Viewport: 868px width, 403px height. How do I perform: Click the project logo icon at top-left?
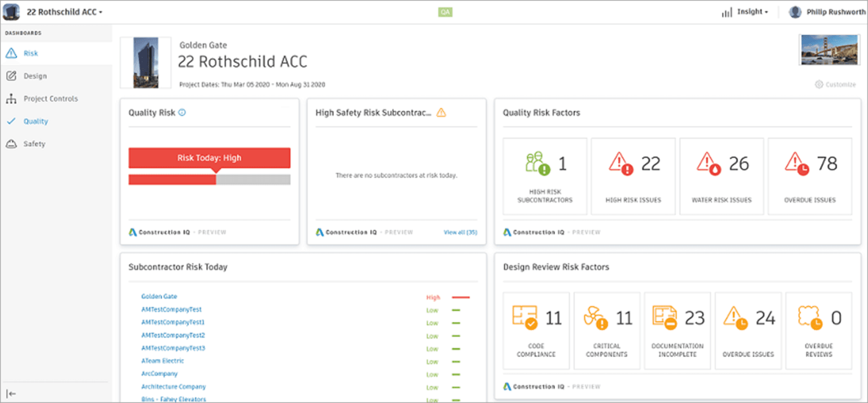click(x=11, y=12)
